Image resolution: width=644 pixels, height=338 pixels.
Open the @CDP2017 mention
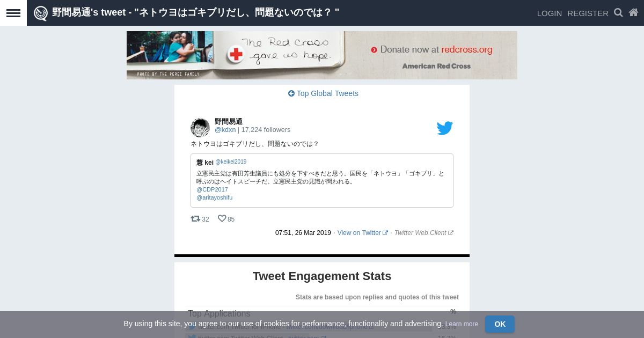212,189
